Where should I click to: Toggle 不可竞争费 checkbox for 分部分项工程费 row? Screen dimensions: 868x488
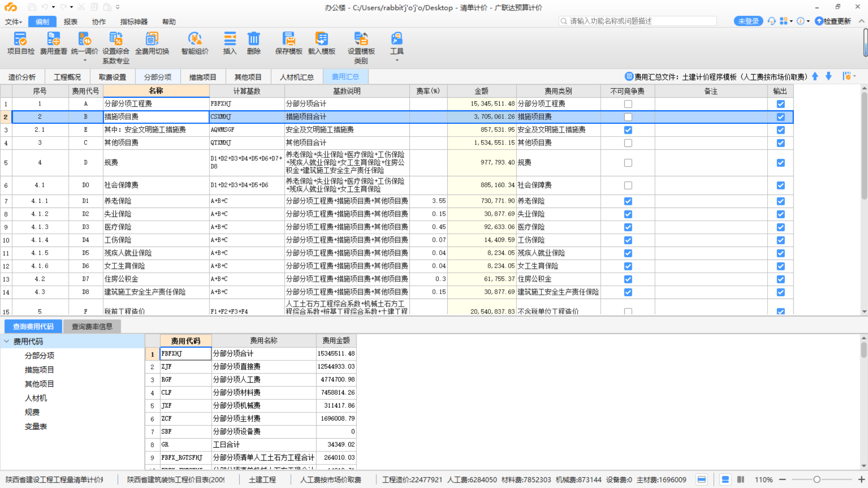point(628,104)
